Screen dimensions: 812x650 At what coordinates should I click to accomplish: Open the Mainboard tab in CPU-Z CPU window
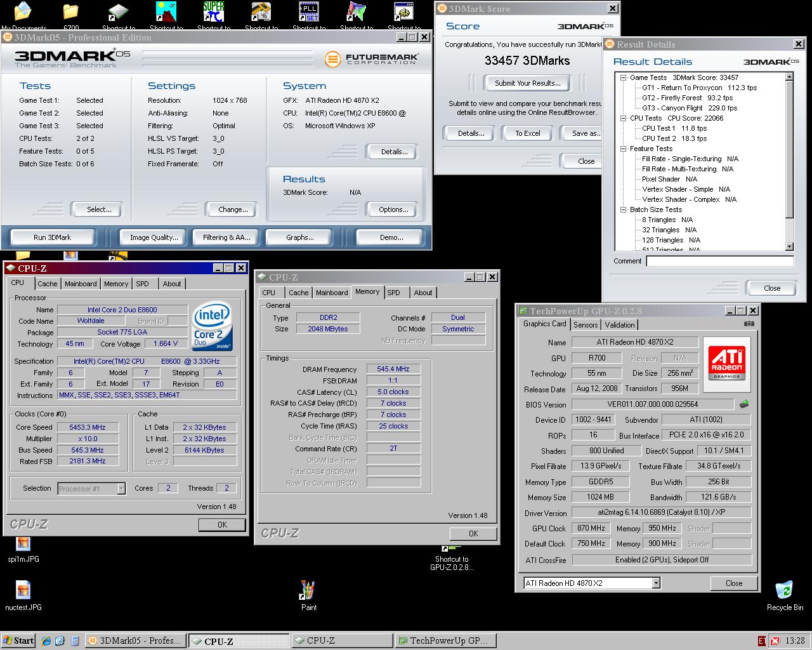(x=81, y=284)
